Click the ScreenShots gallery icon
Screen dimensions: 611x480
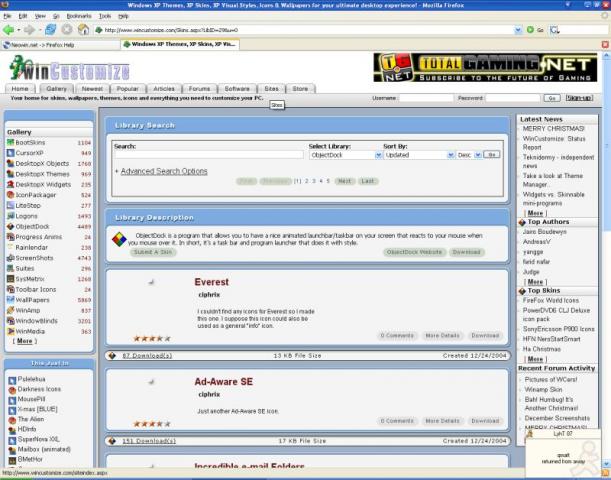tap(11, 258)
